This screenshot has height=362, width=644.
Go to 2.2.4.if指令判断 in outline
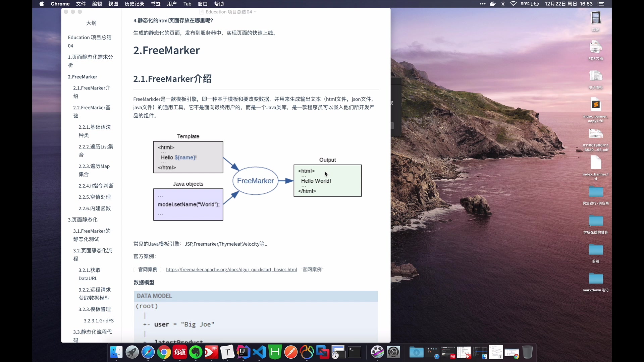[x=96, y=186]
